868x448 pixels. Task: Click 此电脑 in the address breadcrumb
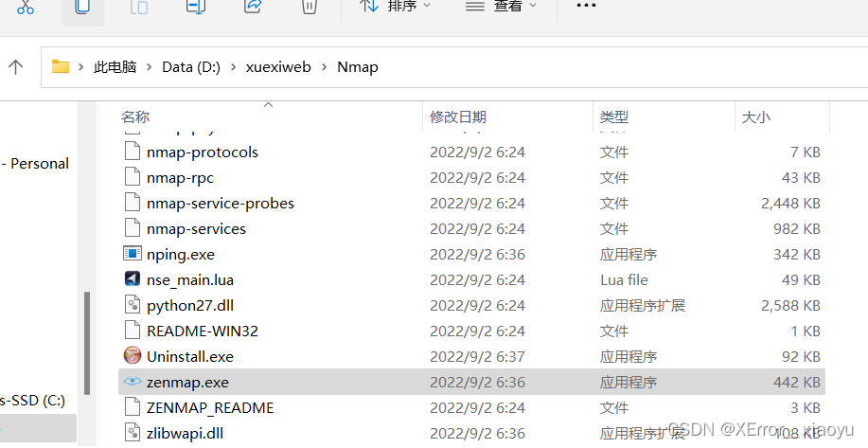[115, 67]
